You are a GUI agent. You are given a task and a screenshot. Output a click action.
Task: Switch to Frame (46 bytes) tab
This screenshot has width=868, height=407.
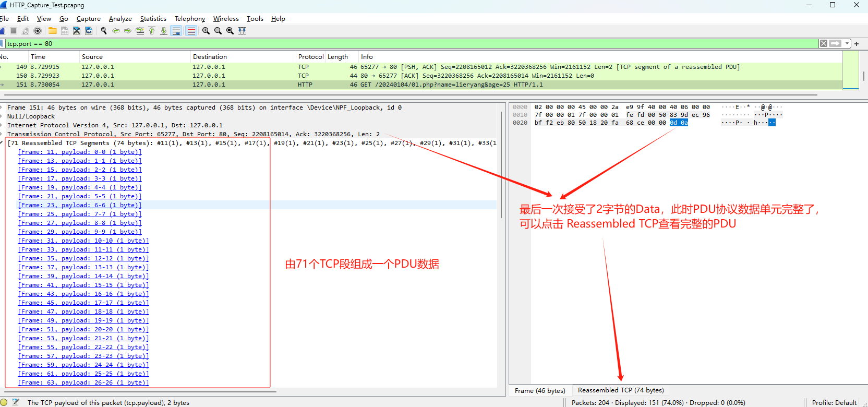[540, 391]
